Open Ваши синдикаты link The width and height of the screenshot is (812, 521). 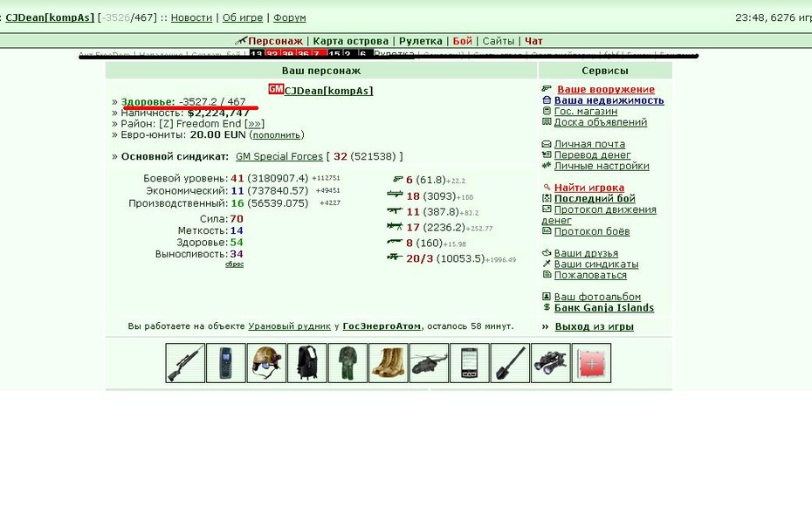point(596,264)
